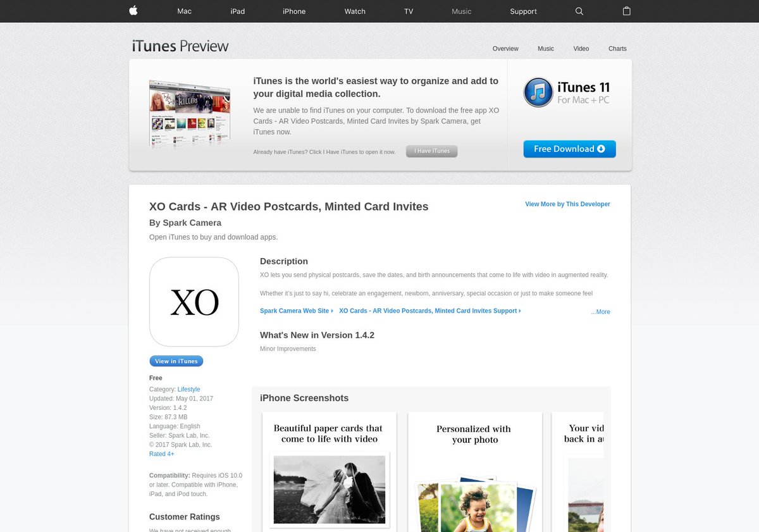Open the Music menu item
The image size is (759, 532).
click(x=462, y=11)
